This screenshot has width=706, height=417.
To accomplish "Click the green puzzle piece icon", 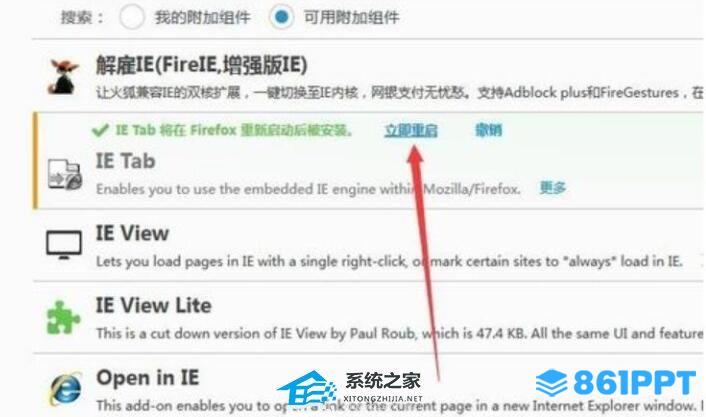I will click(x=63, y=317).
